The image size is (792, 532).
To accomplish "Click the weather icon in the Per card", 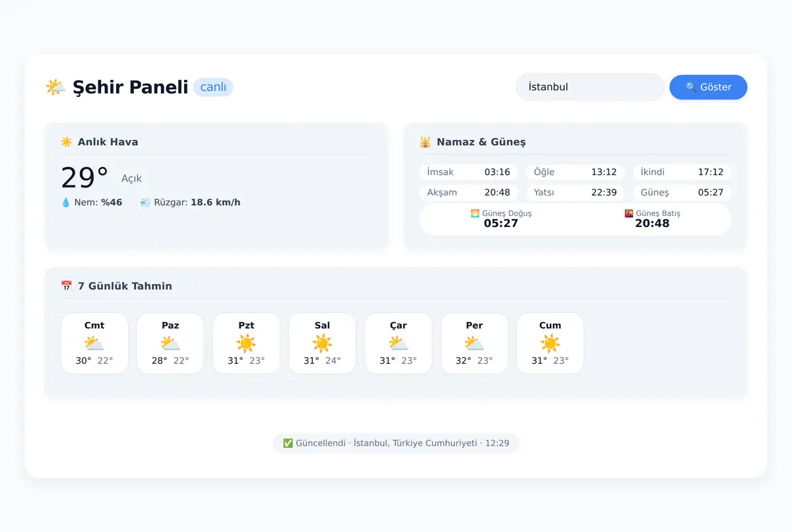I will [474, 343].
